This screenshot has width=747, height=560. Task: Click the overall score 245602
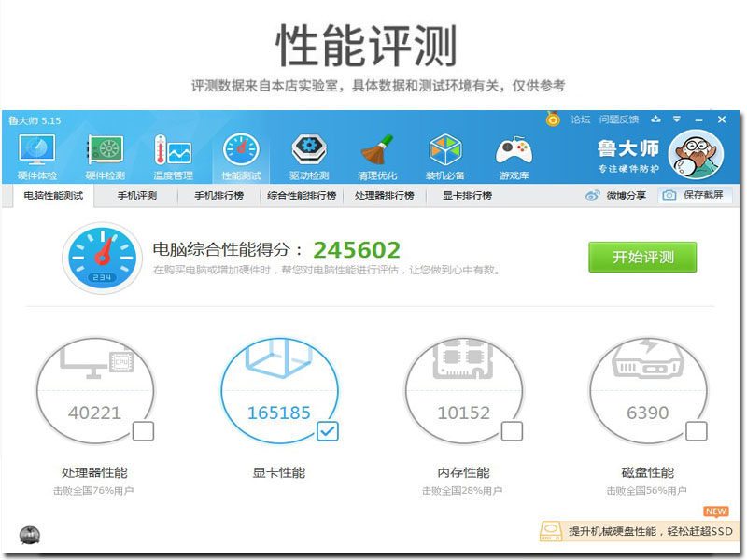click(x=357, y=250)
